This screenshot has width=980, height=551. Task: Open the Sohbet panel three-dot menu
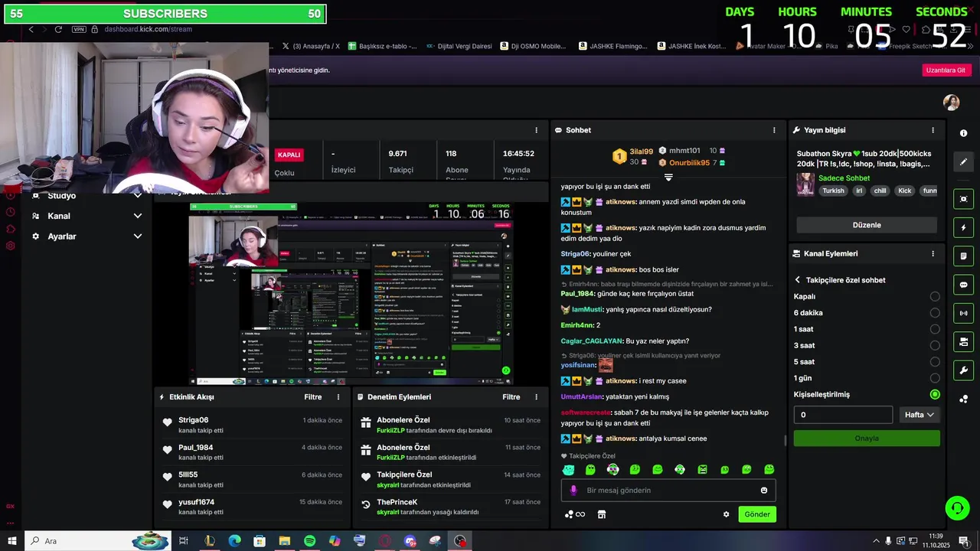(774, 130)
